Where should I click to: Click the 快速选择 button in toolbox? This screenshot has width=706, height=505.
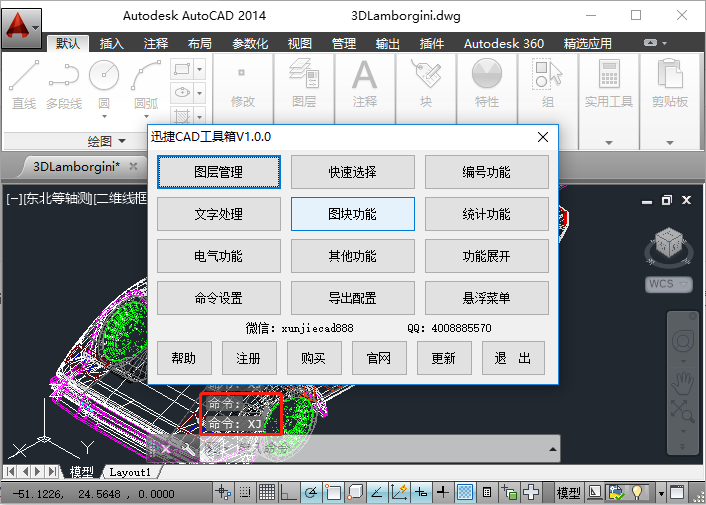[353, 172]
